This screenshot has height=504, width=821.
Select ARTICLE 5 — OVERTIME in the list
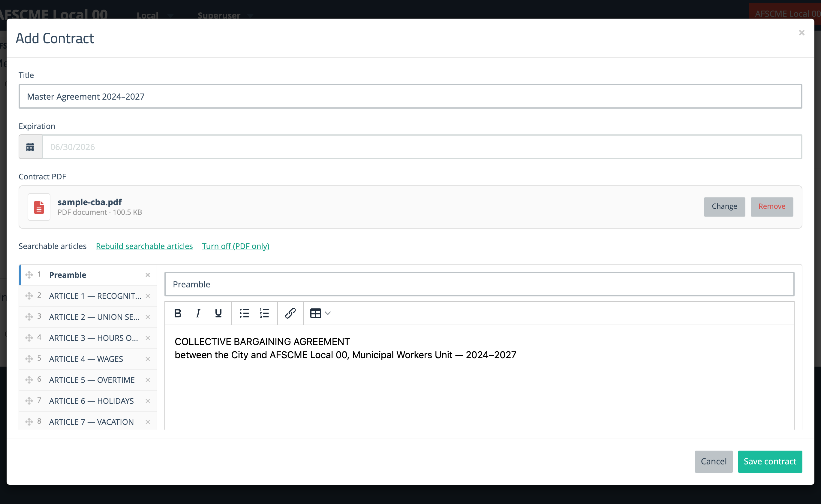coord(88,380)
